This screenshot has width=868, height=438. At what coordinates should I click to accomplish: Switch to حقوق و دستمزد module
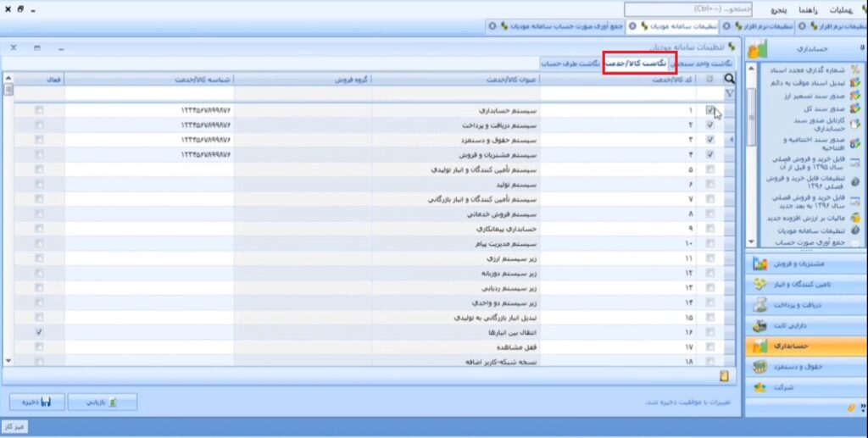pos(805,367)
